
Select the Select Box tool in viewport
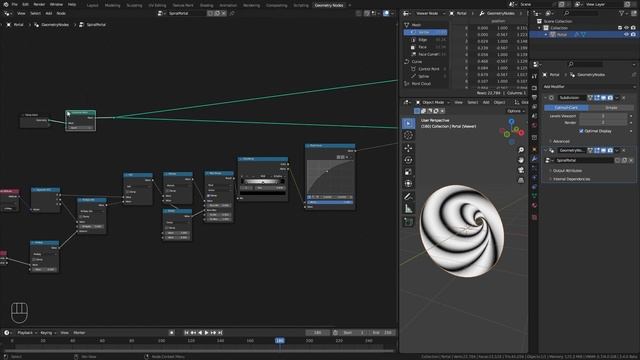tap(409, 123)
